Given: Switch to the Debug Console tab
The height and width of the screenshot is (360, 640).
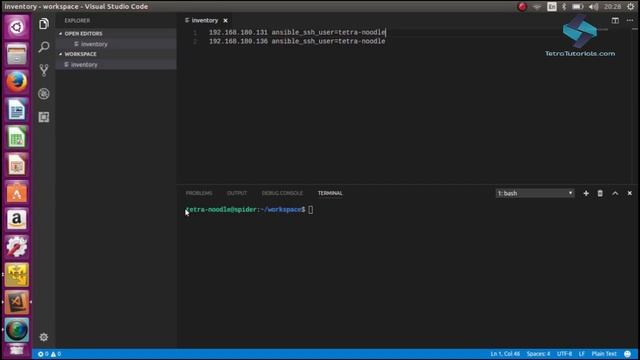Looking at the screenshot, I should tap(282, 193).
